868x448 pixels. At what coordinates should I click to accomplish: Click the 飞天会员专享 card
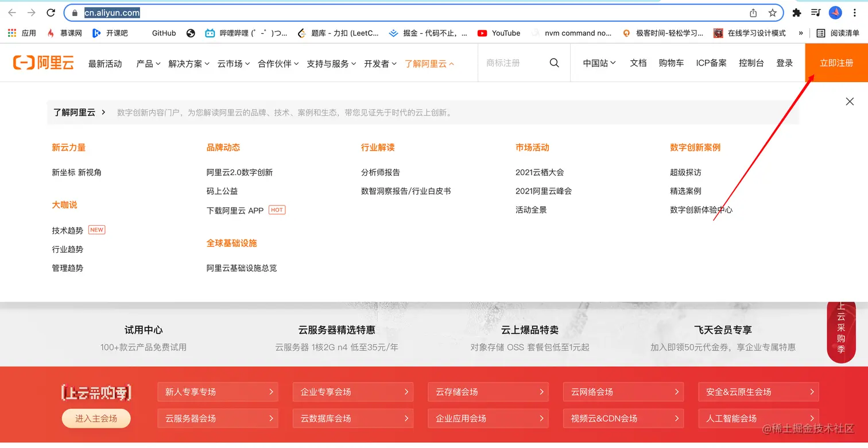coord(723,338)
